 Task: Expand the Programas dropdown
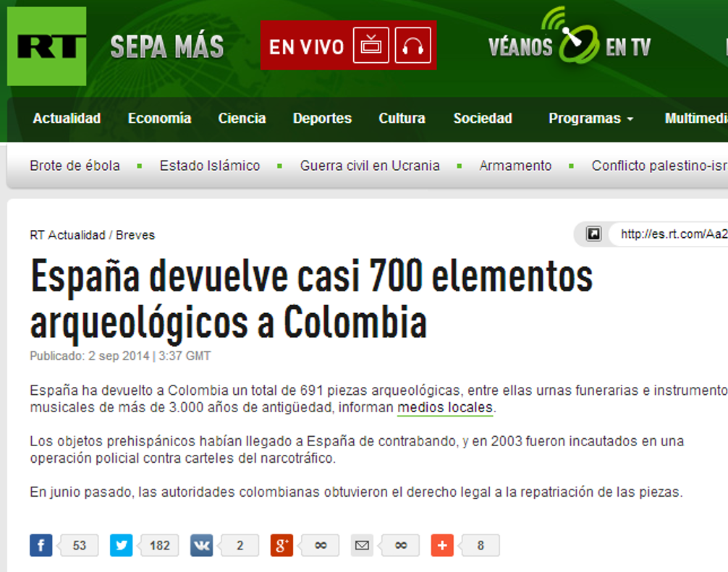click(x=591, y=119)
